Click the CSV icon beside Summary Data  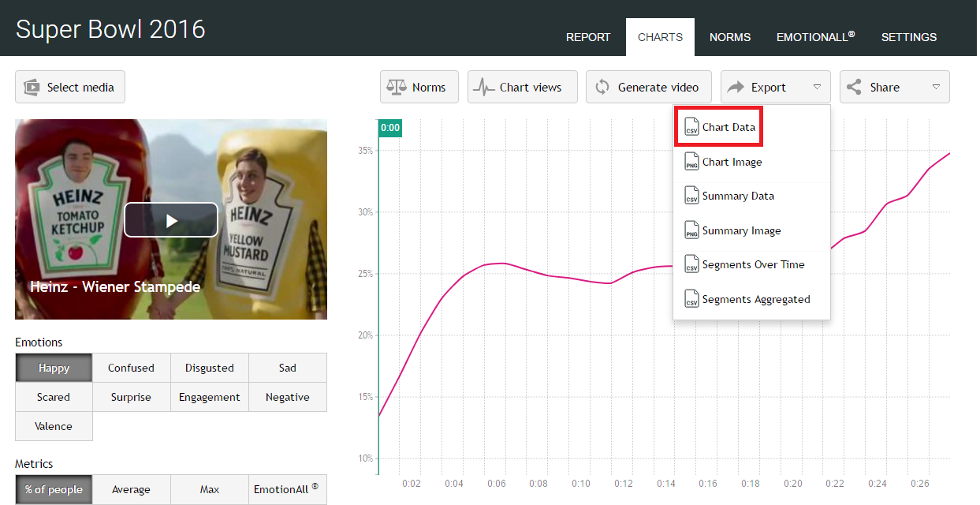[x=691, y=196]
